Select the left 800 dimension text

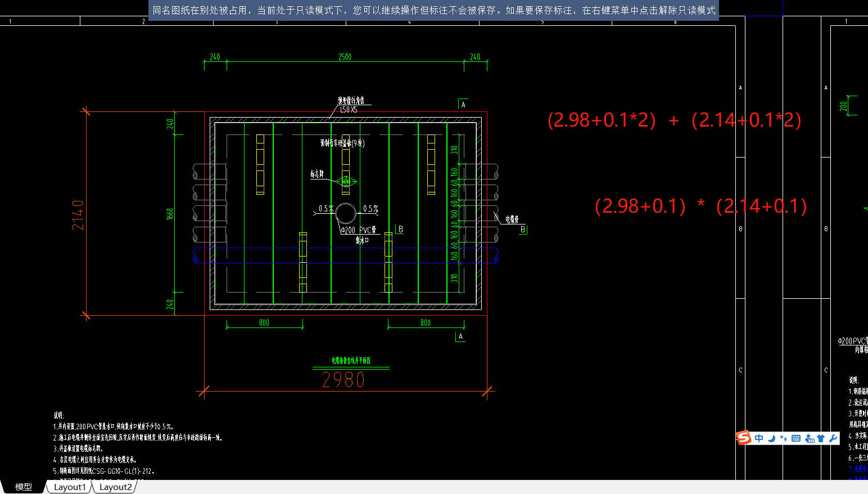[264, 322]
